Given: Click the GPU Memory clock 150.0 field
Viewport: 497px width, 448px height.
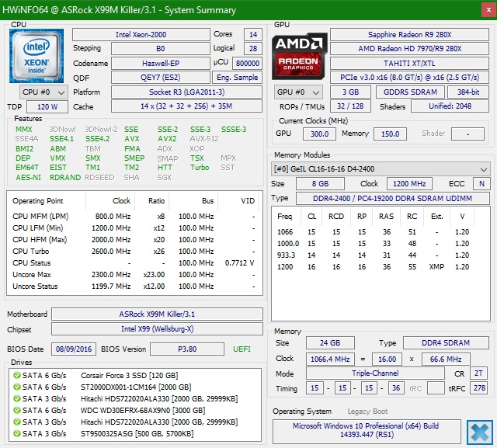Looking at the screenshot, I should click(x=390, y=134).
